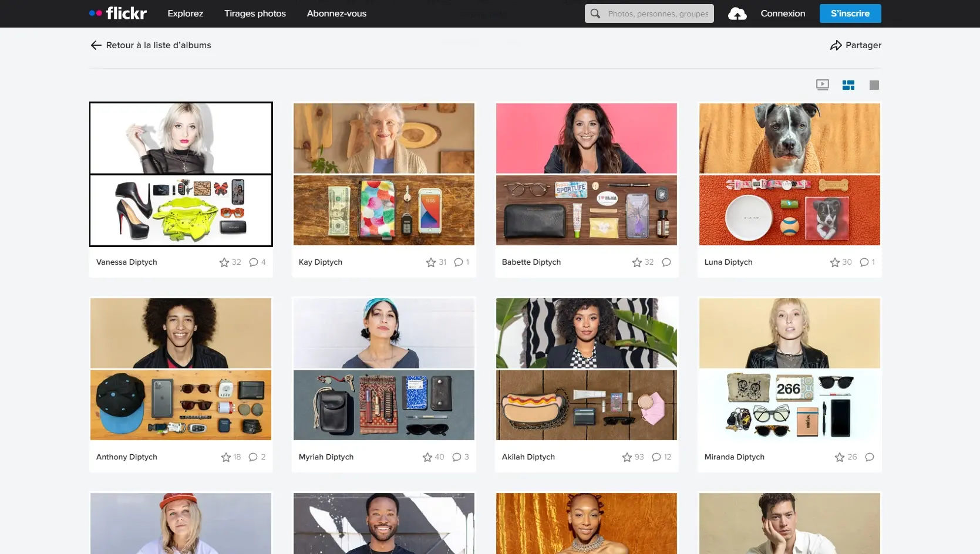Open the Myriah Diptych thumbnail
Screen dimensions: 980x554
[384, 369]
